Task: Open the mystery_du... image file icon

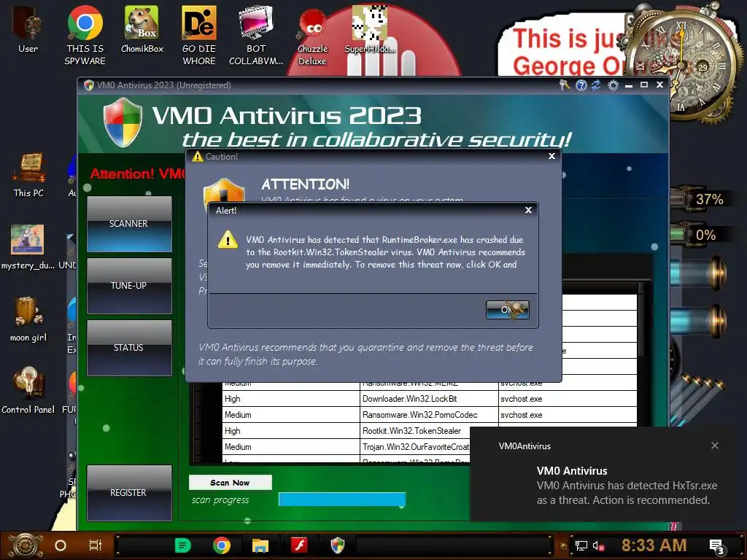Action: pos(28,246)
